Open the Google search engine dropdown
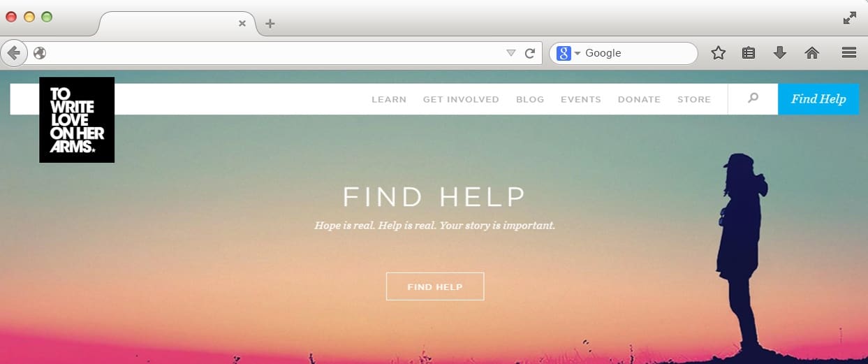 pos(568,53)
